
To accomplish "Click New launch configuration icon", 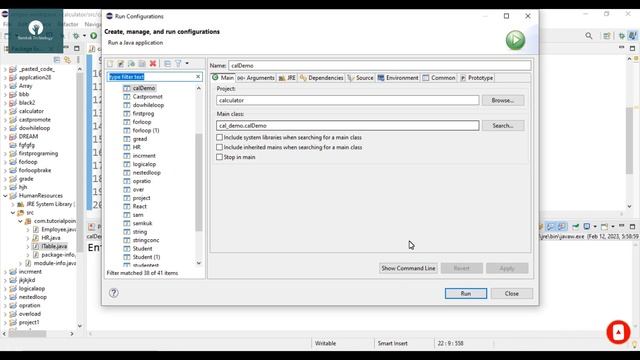I will [x=110, y=64].
